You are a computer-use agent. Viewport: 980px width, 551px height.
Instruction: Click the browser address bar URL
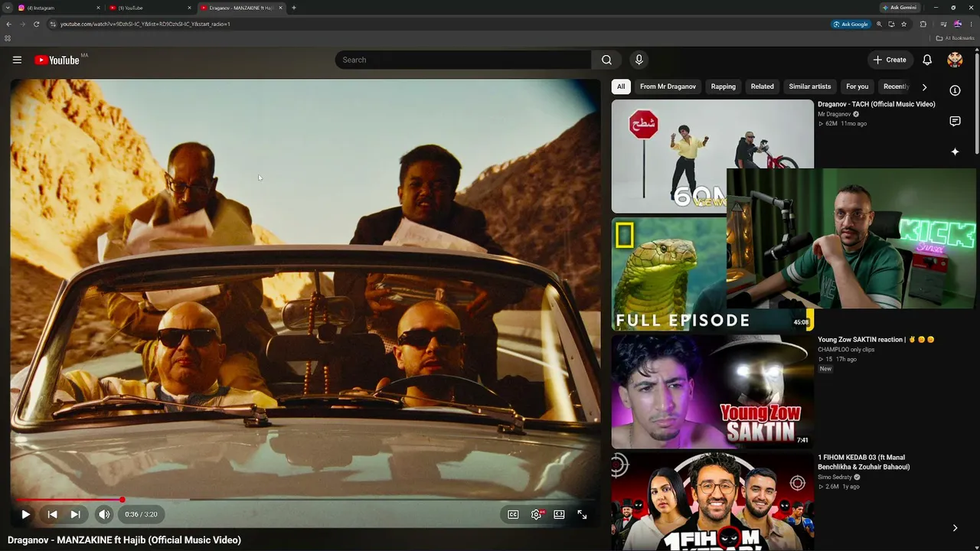click(x=145, y=24)
